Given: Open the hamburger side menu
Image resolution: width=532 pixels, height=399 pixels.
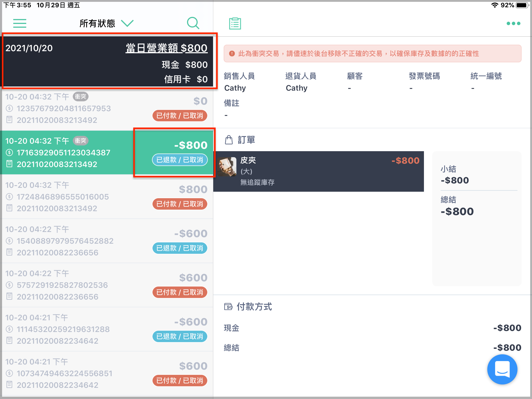Looking at the screenshot, I should click(x=20, y=23).
